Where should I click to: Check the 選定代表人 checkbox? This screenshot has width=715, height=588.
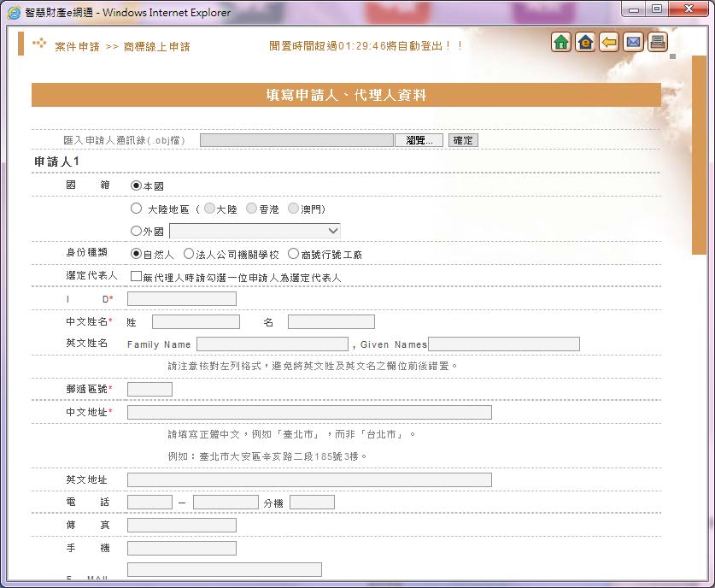136,277
